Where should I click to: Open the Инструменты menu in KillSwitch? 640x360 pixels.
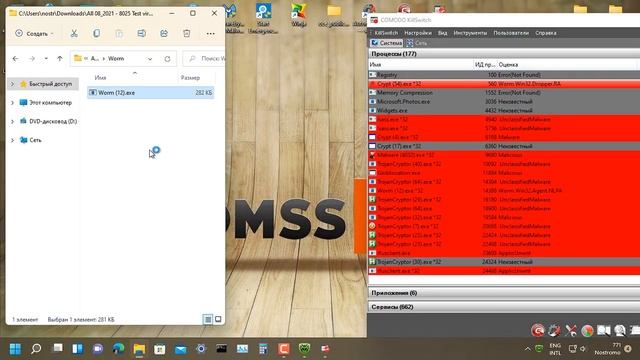click(470, 33)
